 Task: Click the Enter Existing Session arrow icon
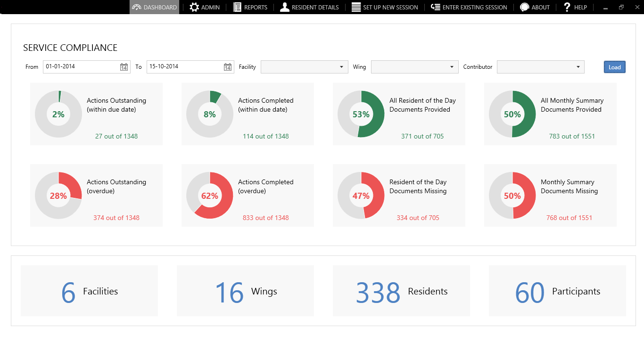pos(436,7)
